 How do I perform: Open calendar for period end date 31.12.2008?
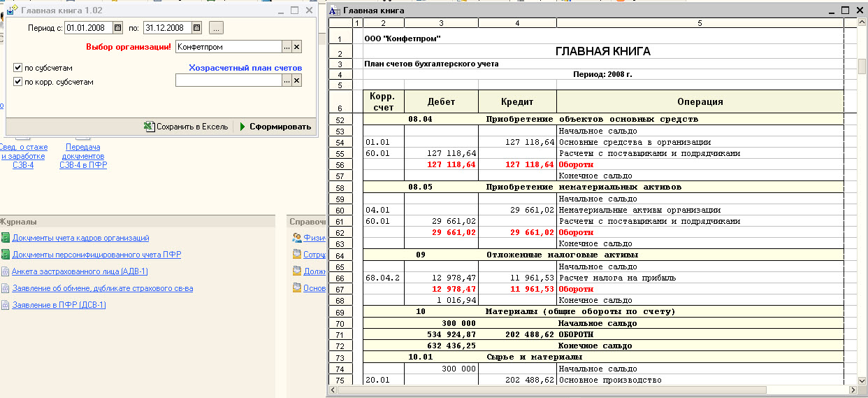coord(196,28)
